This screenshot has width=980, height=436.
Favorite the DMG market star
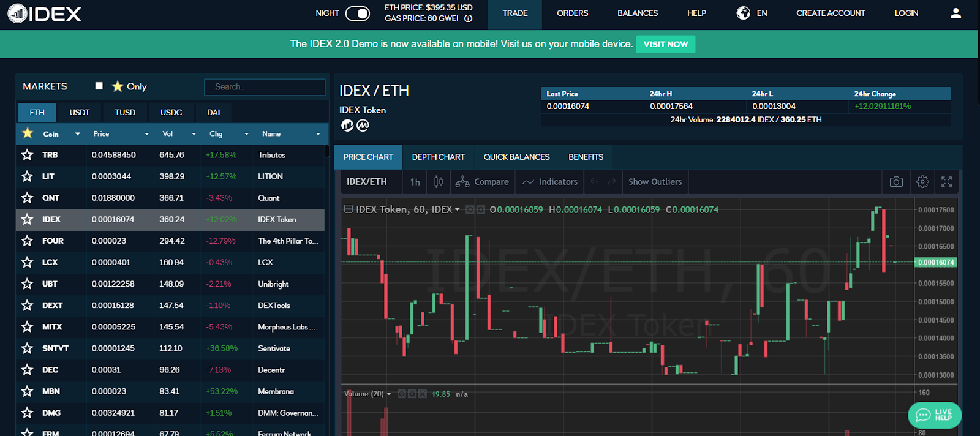pos(27,413)
